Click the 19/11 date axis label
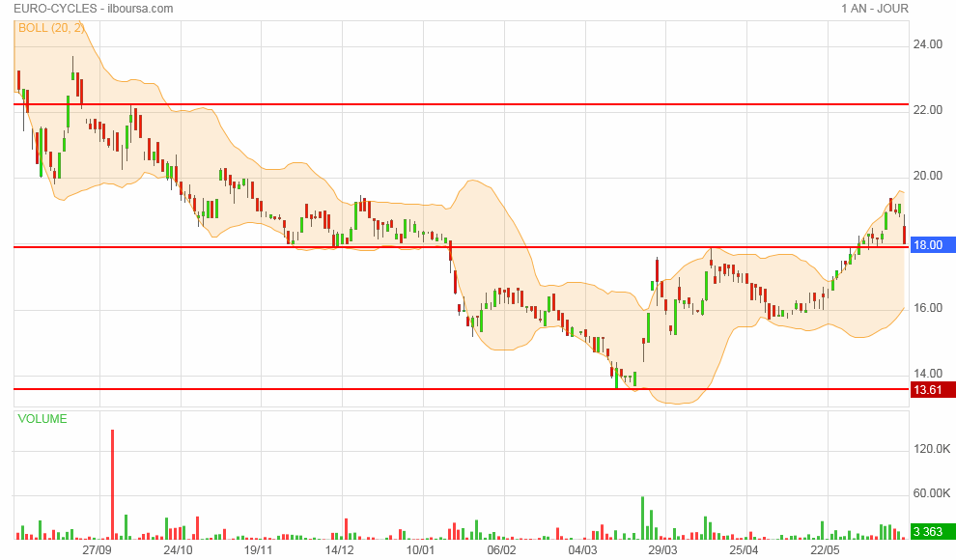Screen dimensions: 956x560 (x=259, y=550)
